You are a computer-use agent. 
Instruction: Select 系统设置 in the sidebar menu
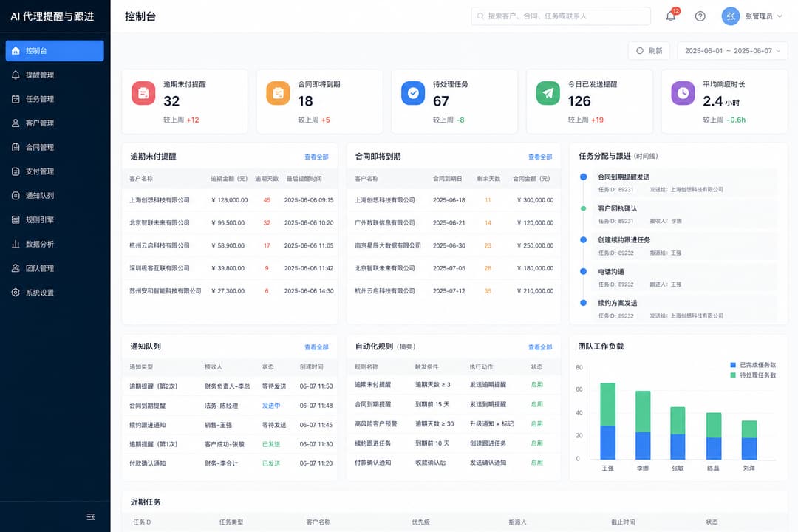pos(55,292)
